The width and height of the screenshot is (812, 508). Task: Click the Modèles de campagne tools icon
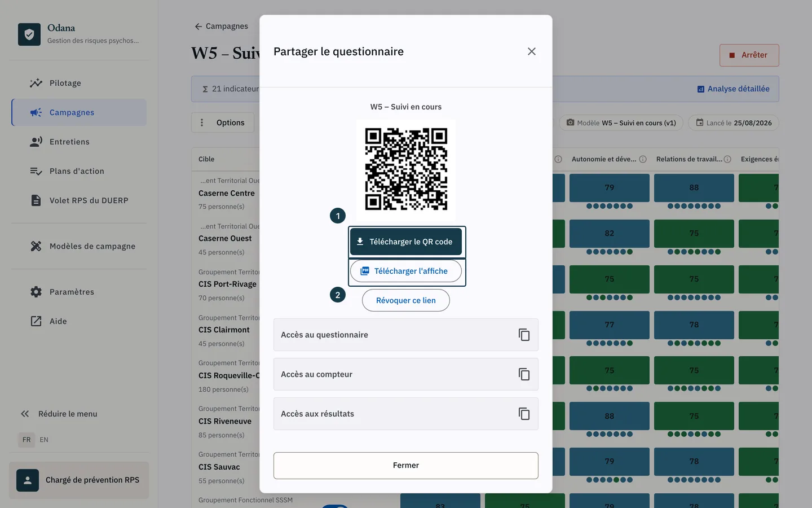[x=36, y=246]
